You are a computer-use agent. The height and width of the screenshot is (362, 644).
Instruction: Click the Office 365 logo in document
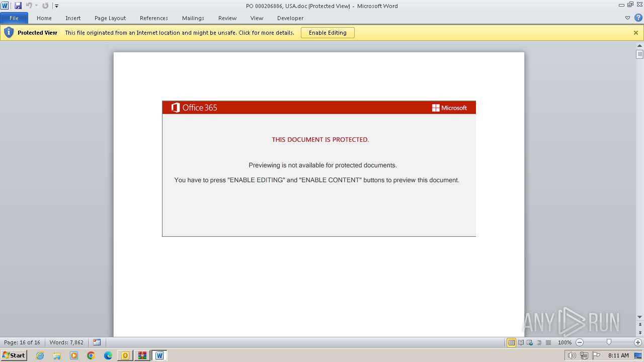tap(194, 108)
